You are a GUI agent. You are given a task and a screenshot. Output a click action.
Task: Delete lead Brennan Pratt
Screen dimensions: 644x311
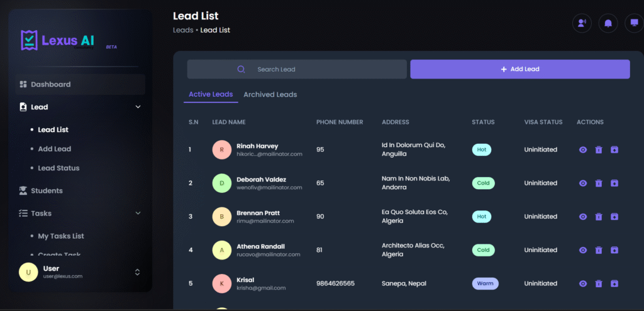pyautogui.click(x=599, y=217)
